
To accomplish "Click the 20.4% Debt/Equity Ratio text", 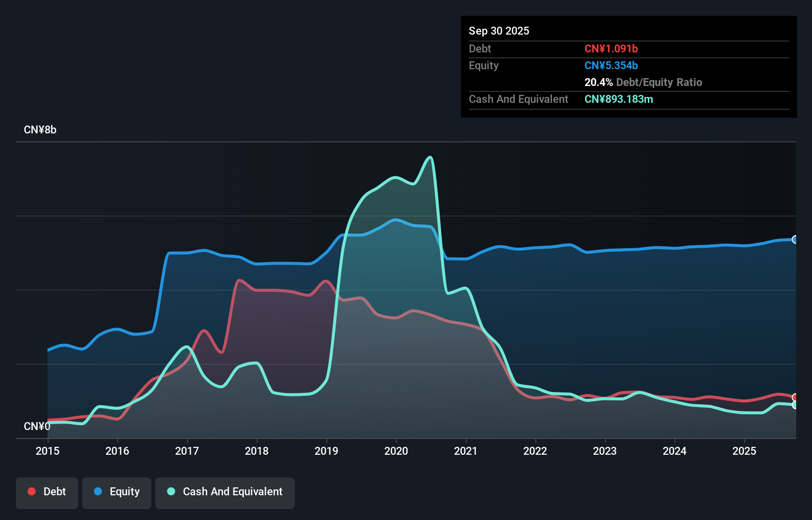I will point(643,82).
